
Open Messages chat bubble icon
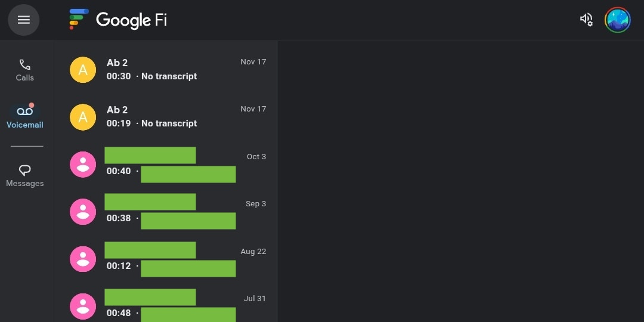(x=24, y=171)
